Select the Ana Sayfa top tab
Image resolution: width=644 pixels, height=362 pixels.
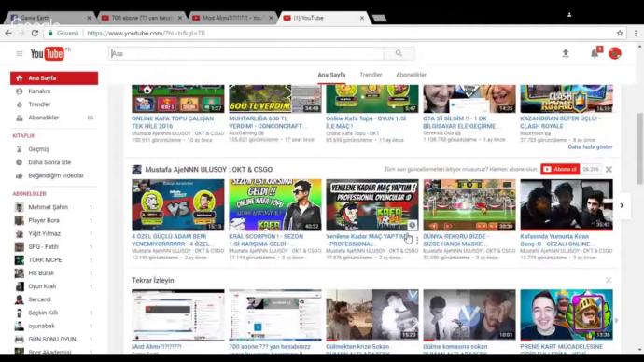[x=331, y=75]
